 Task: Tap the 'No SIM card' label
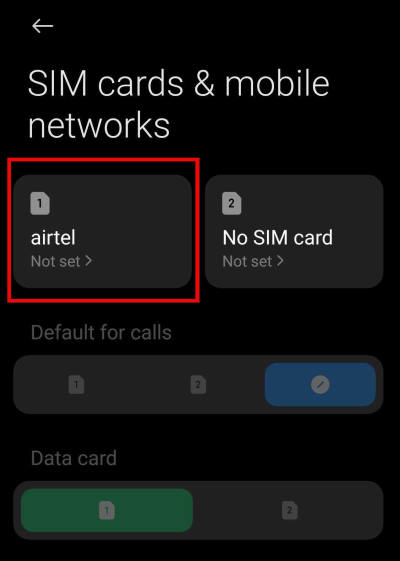click(x=278, y=238)
